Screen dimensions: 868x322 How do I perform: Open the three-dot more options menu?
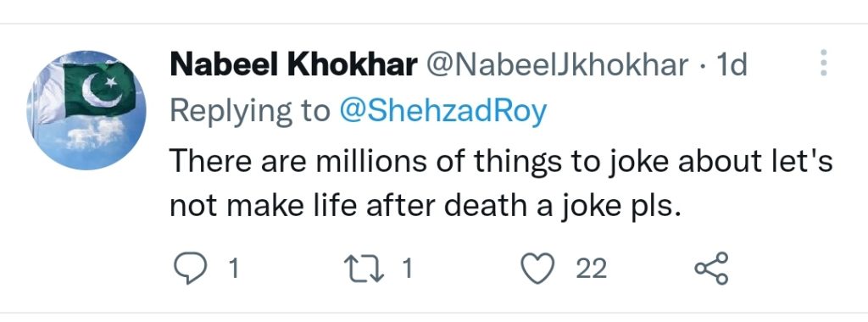(823, 63)
